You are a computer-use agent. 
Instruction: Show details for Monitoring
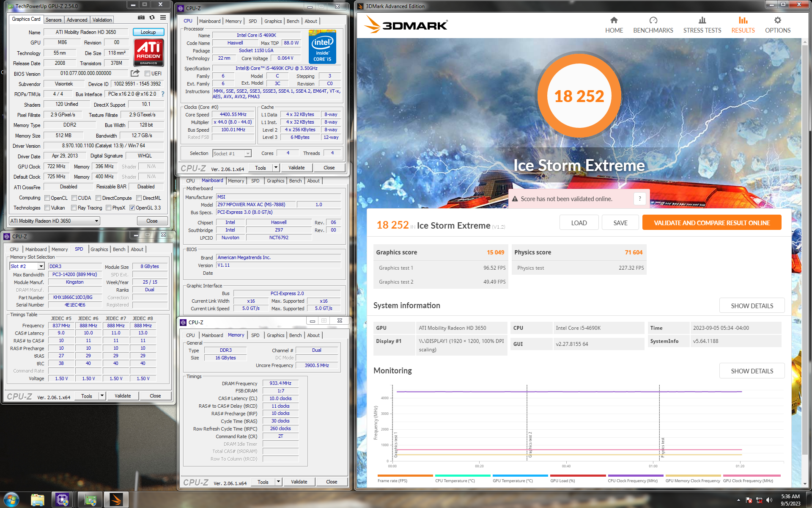(752, 371)
